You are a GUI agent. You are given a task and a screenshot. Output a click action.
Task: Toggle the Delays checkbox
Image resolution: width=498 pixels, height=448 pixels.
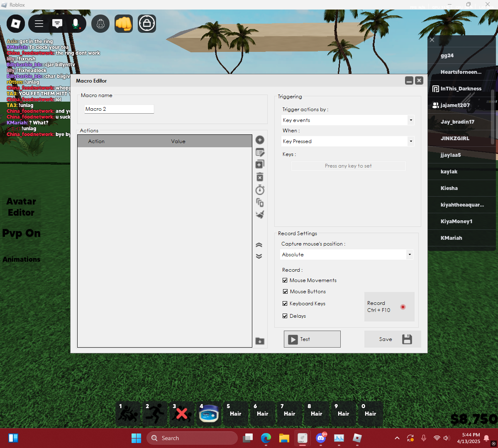tap(285, 316)
